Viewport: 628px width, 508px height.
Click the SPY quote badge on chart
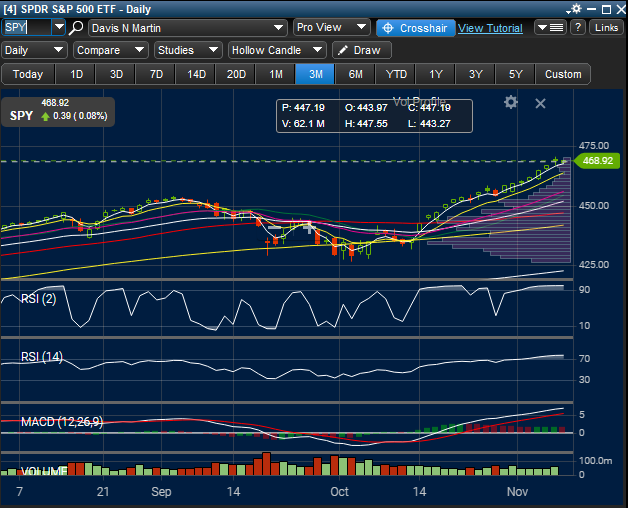pos(58,112)
